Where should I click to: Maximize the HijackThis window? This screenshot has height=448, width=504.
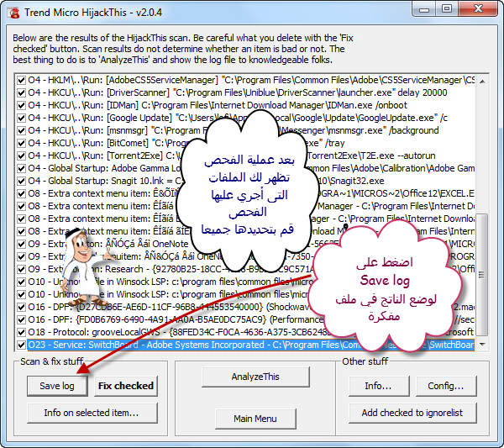[x=447, y=9]
